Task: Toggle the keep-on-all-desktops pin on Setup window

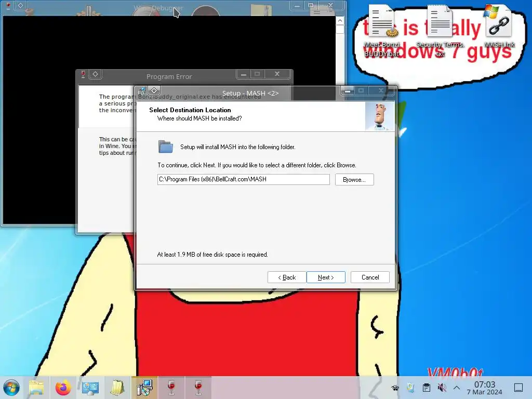Action: (154, 90)
